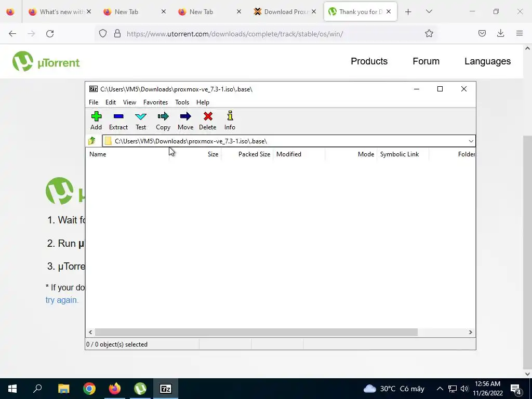
Task: Open Chrome from the taskbar
Action: [89, 389]
